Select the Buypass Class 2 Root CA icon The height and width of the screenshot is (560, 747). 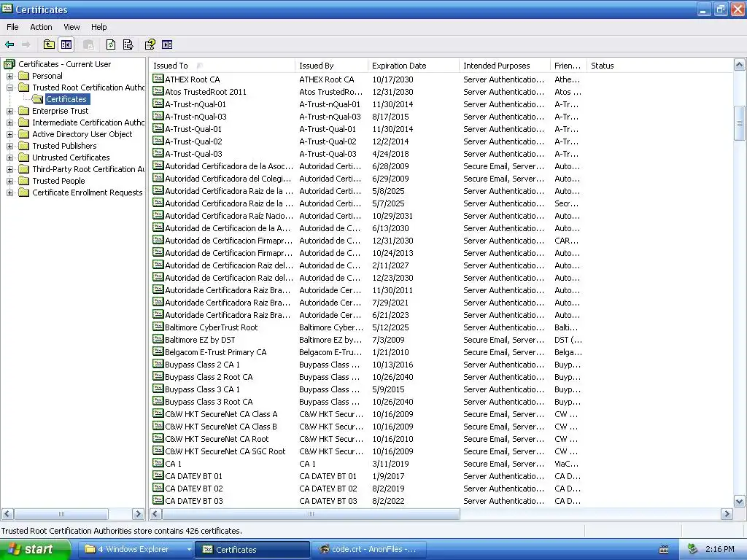click(x=158, y=376)
